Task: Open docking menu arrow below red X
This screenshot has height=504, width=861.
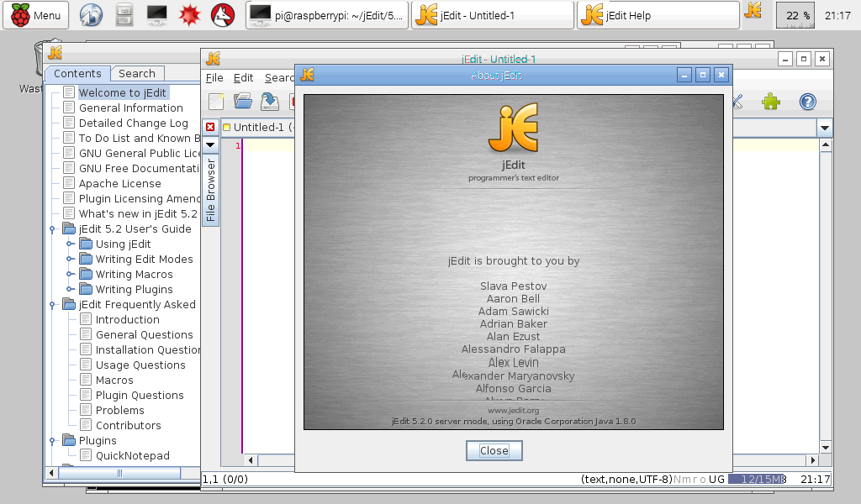Action: point(210,144)
